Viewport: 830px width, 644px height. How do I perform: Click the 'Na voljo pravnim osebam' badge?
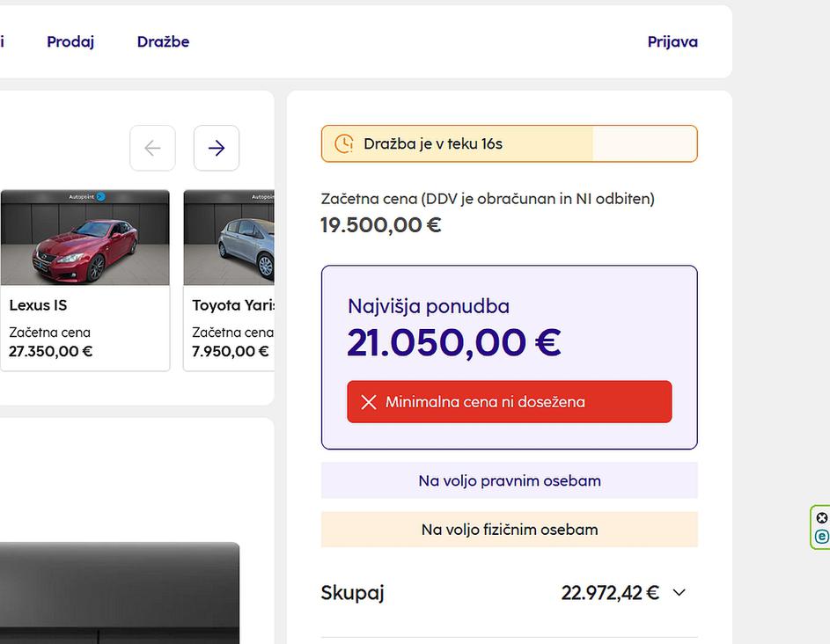[509, 481]
